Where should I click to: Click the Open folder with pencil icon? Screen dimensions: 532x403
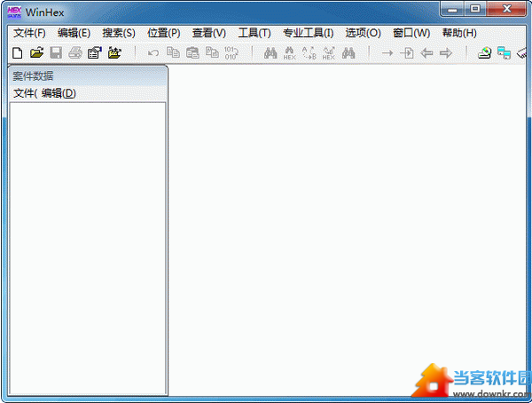click(114, 53)
